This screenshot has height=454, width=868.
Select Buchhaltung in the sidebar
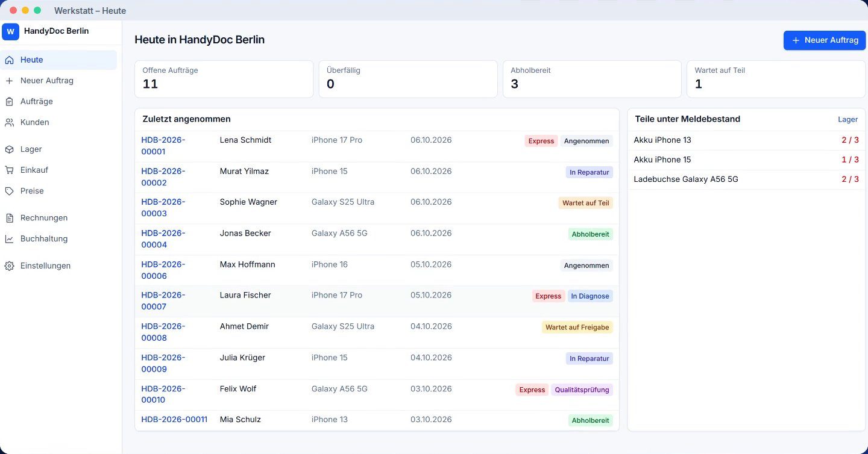pos(58,239)
